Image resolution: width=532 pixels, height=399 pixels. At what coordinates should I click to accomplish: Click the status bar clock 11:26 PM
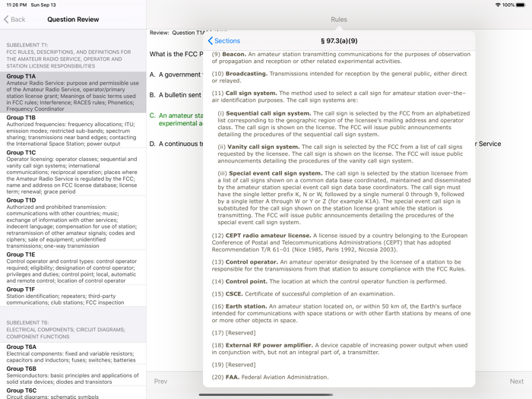[16, 5]
